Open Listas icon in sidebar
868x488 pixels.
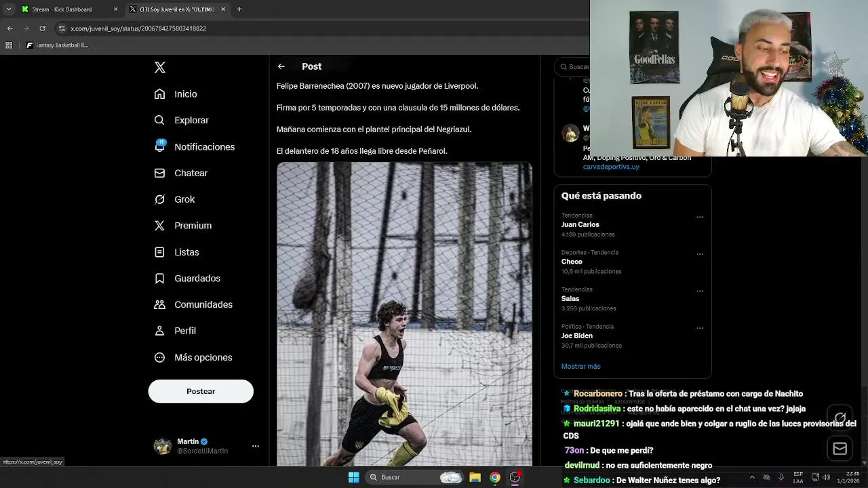(x=159, y=252)
